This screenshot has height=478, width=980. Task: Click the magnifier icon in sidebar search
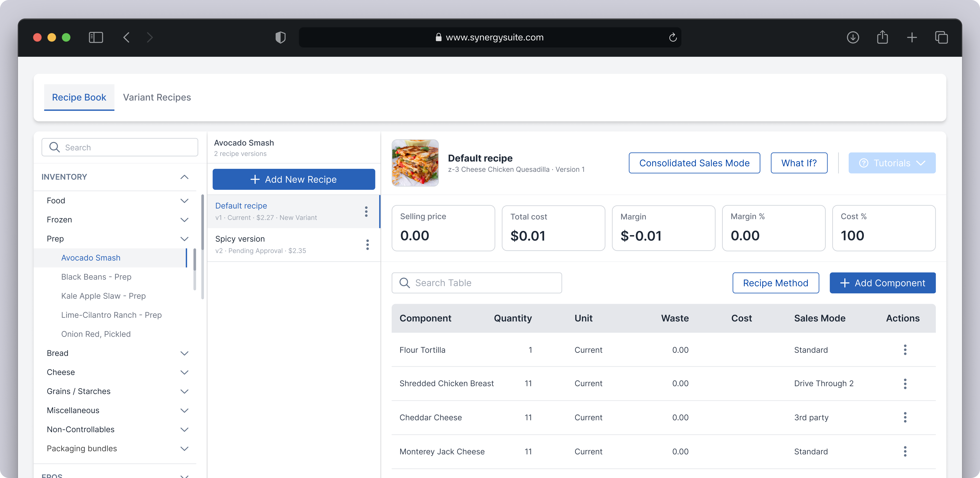pos(54,148)
